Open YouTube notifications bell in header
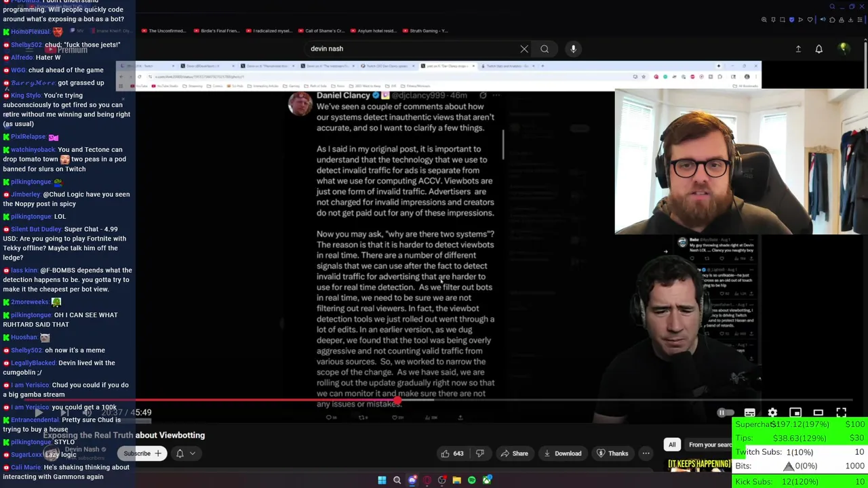The height and width of the screenshot is (488, 868). click(x=818, y=49)
